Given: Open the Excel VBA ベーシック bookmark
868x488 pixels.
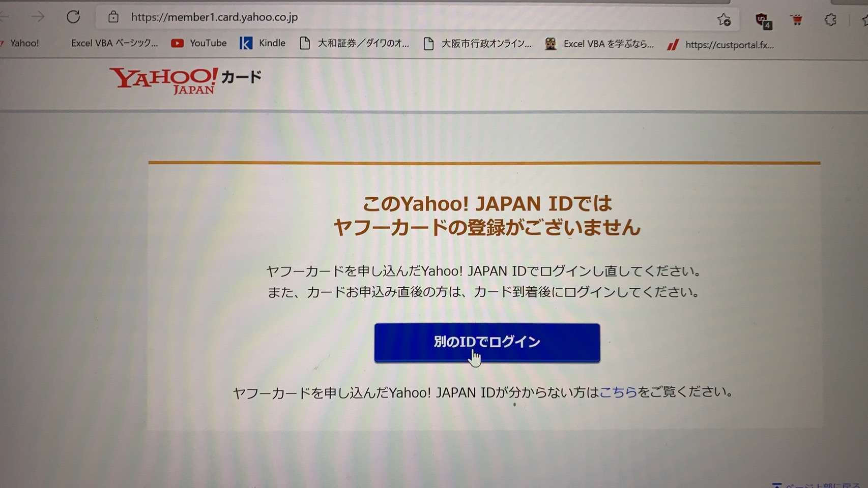Looking at the screenshot, I should coord(114,43).
